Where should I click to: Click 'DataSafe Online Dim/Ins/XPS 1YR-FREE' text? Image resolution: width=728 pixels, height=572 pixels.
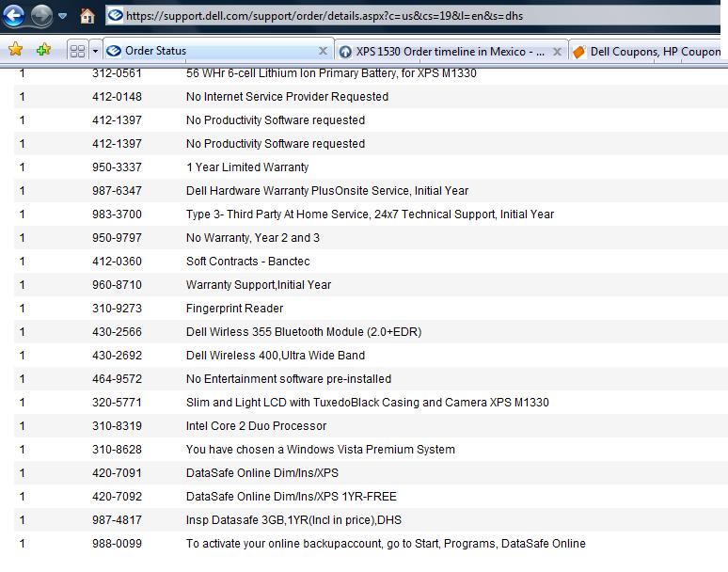coord(292,497)
